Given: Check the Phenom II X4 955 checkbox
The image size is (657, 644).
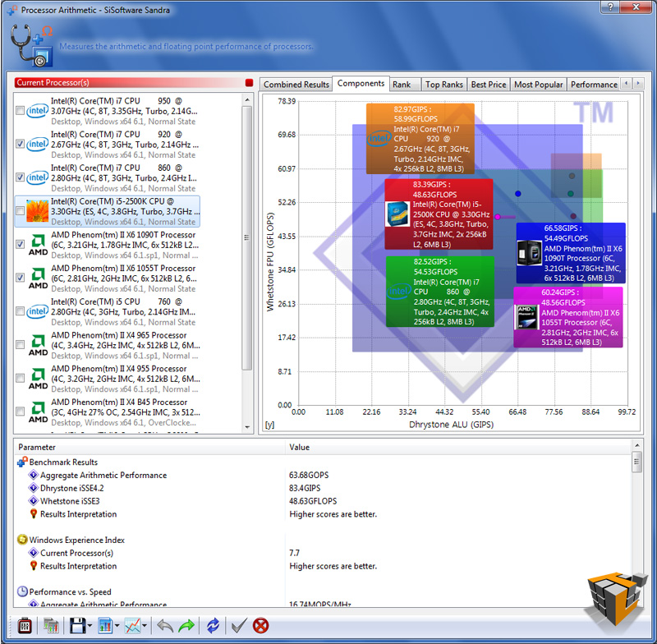Looking at the screenshot, I should point(20,379).
